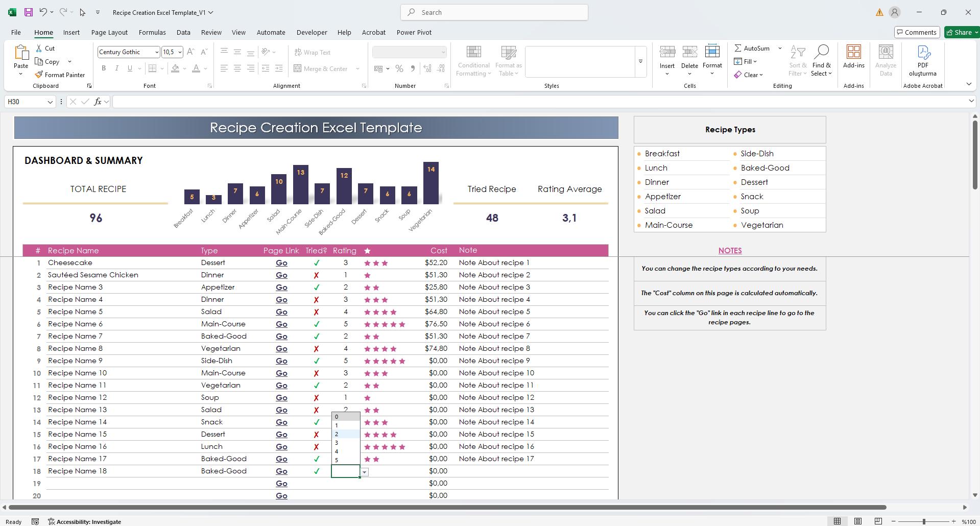The image size is (980, 526).
Task: Open the Developer tab
Action: (312, 32)
